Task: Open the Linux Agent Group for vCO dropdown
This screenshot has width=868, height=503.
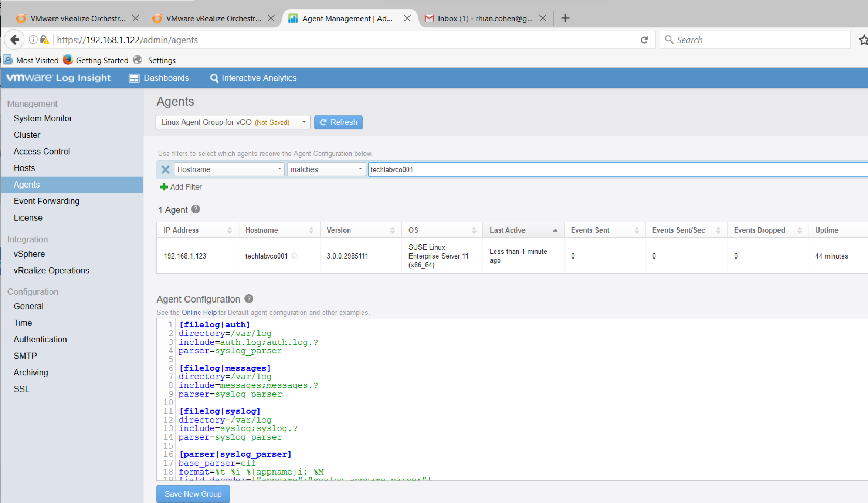Action: tap(233, 122)
